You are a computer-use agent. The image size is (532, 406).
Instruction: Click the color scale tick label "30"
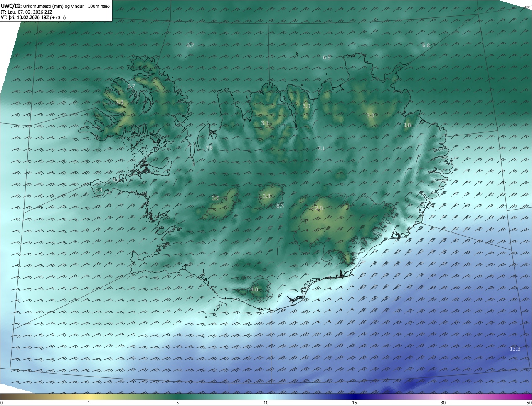[x=443, y=403]
